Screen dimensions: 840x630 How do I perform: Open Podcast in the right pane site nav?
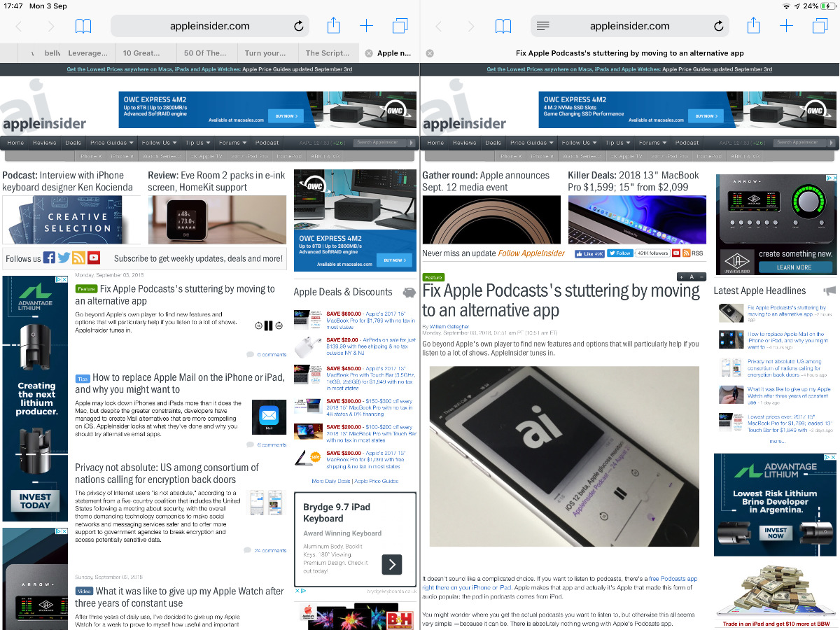(x=687, y=143)
